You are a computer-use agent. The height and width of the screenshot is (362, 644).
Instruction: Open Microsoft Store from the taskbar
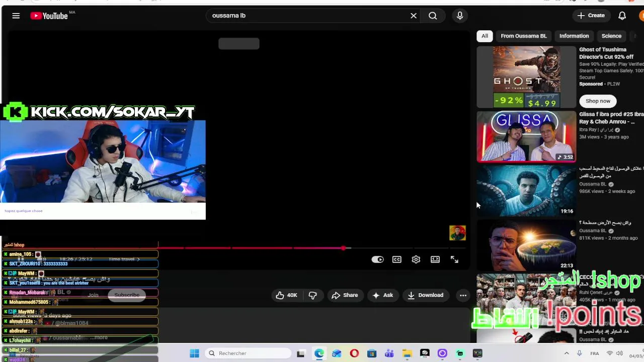[x=372, y=353]
